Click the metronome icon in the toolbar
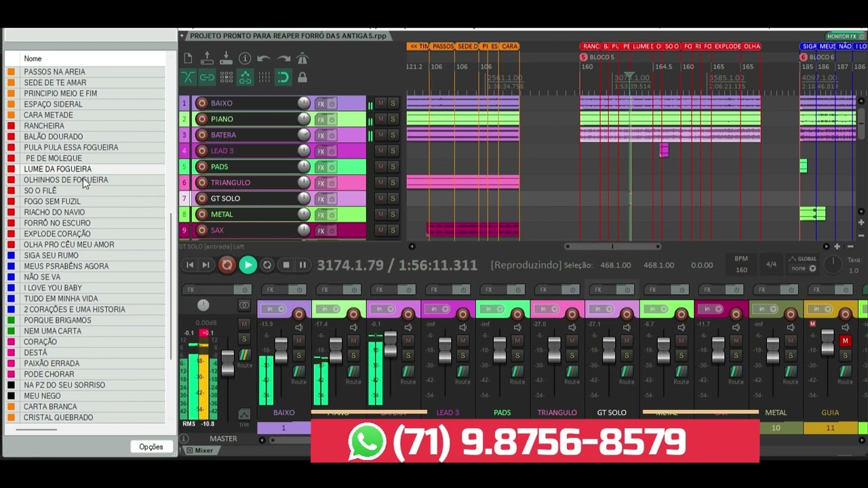868x488 pixels. coord(302,58)
